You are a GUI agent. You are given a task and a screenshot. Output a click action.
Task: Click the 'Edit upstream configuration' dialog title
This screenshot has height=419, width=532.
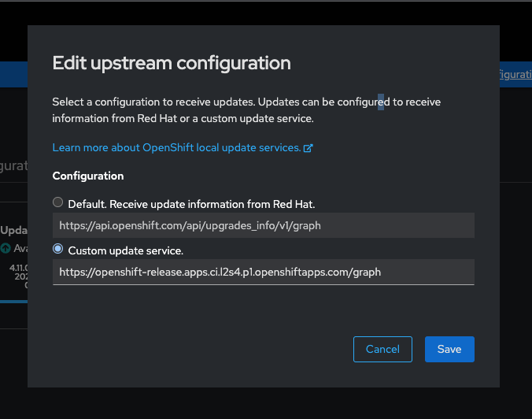[172, 63]
